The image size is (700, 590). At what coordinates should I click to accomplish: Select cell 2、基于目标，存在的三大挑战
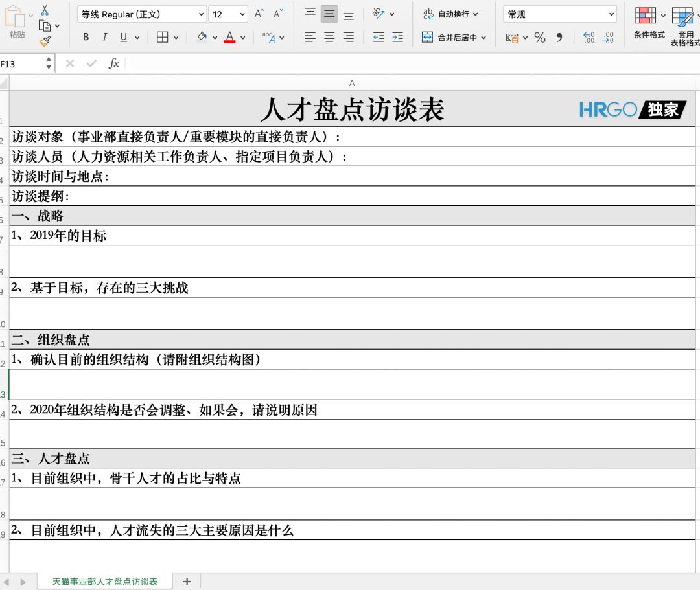click(x=352, y=288)
